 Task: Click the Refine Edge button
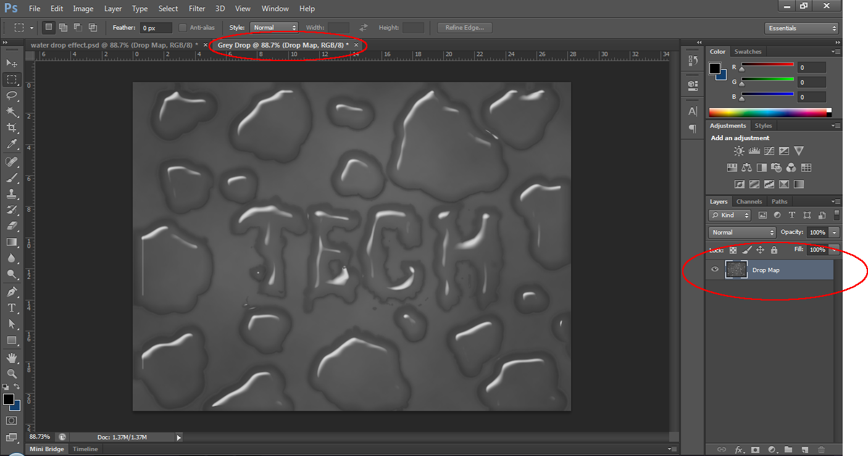click(465, 28)
